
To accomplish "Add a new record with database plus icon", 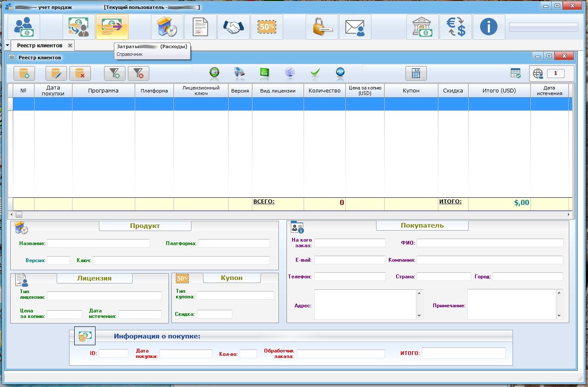I will tap(24, 73).
